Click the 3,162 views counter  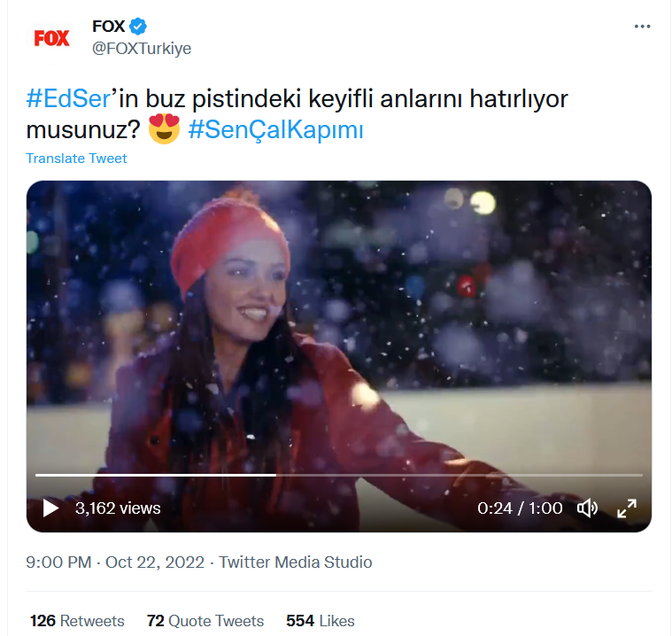coord(118,508)
